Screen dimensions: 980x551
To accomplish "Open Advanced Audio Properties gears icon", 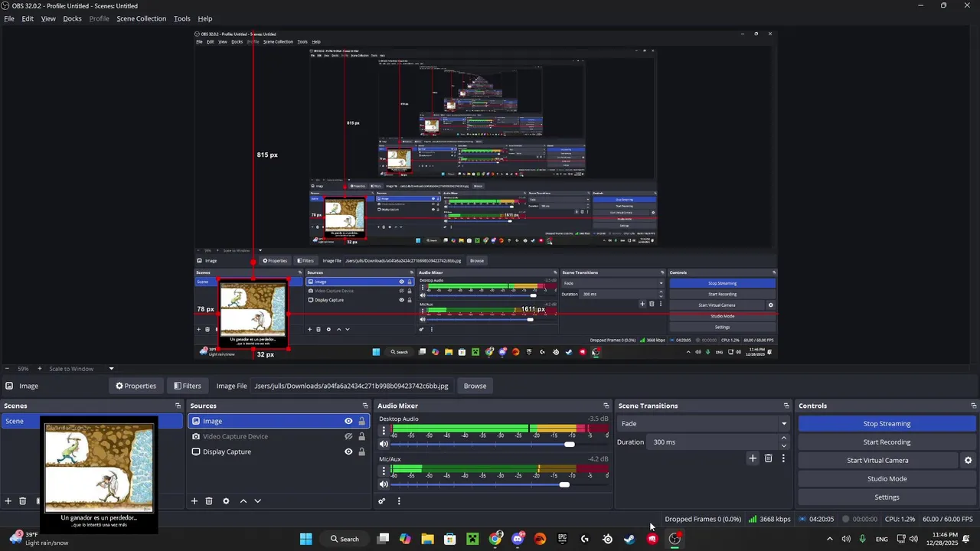I will click(382, 501).
